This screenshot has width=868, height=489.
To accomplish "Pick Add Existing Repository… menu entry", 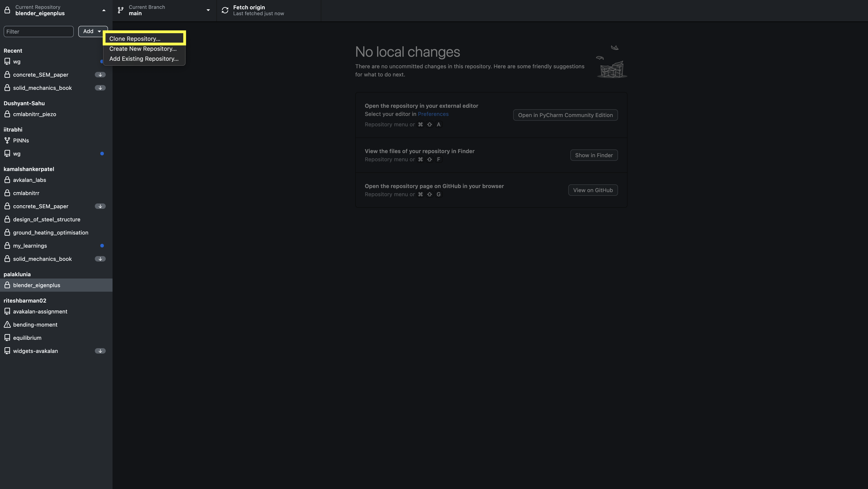I will coord(144,59).
